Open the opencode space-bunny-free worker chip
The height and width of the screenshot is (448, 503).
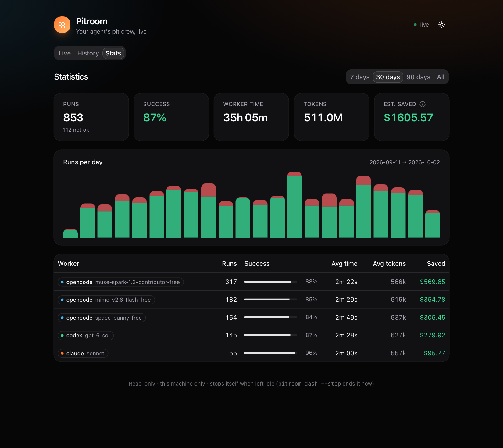(102, 318)
